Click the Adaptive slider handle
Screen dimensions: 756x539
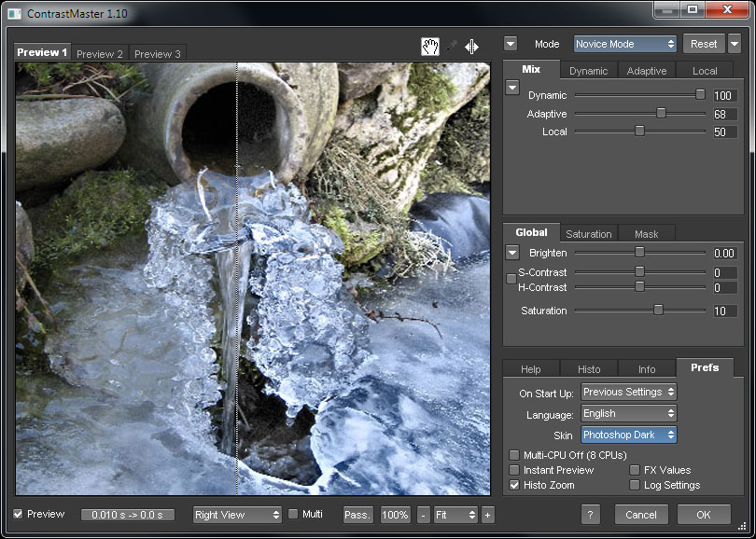[x=661, y=114]
